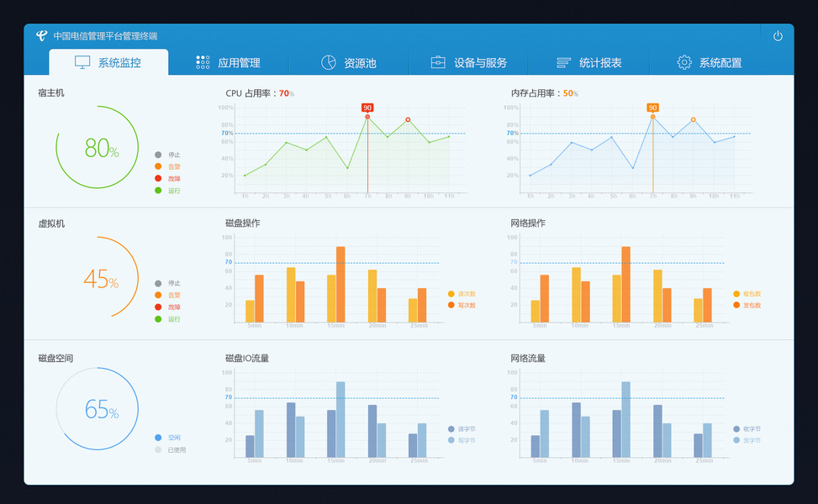818x504 pixels.
Task: Click the tallest 15min bar in 磁盘操作 chart
Action: coord(340,285)
